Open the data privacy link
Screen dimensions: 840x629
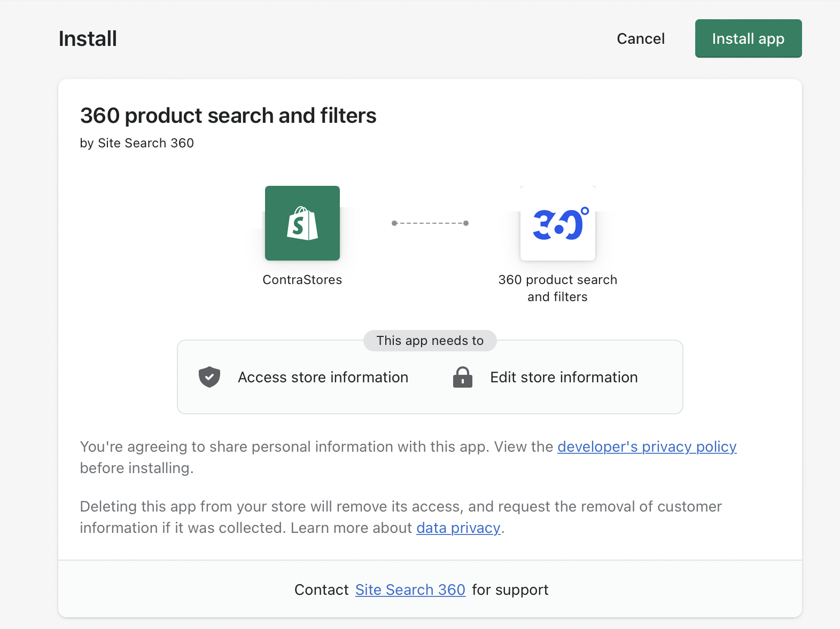tap(458, 528)
